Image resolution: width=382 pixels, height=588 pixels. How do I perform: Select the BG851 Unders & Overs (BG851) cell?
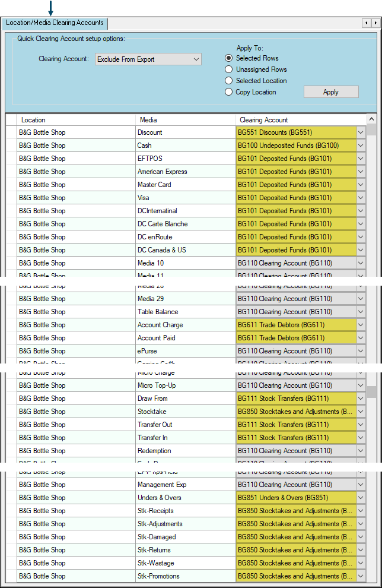[296, 498]
